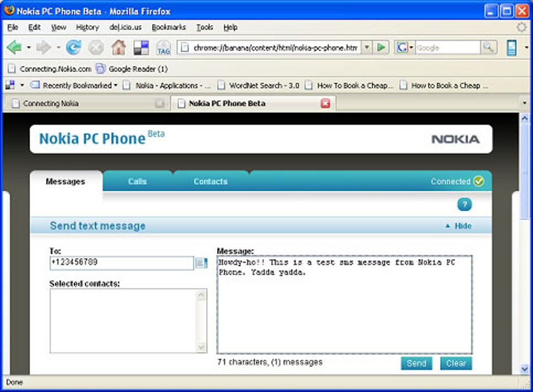Screen dimensions: 533x392
Task: Click the 'Done' status bar text
Action: point(15,383)
